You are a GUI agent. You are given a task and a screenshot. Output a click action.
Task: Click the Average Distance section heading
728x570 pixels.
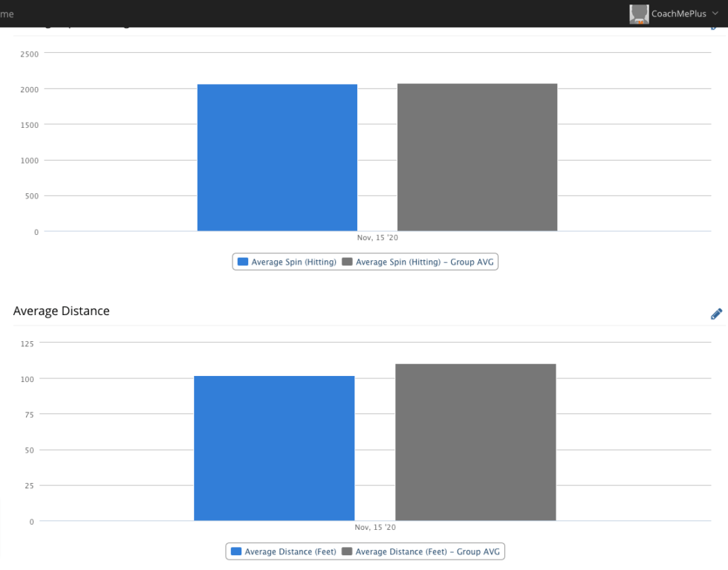(x=61, y=311)
